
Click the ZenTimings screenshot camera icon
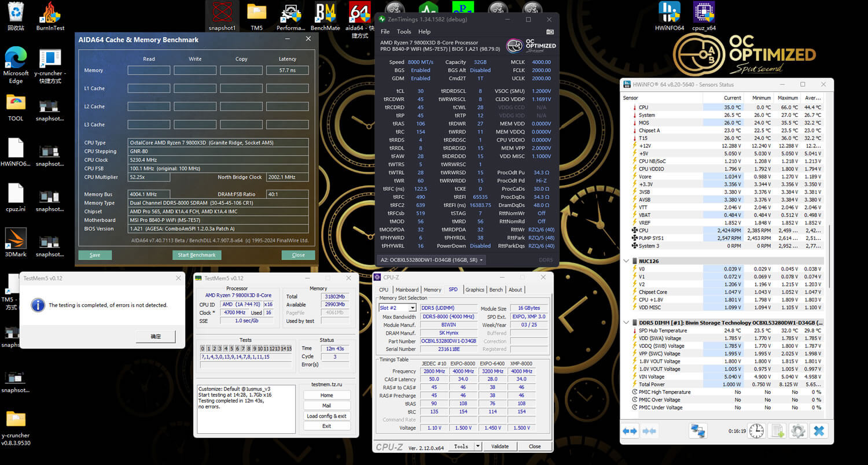(x=550, y=32)
